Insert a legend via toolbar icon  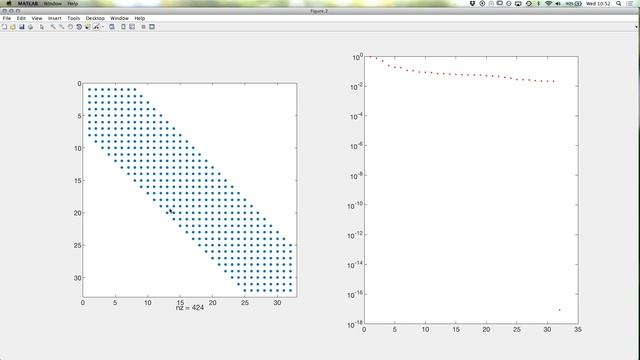pos(132,27)
